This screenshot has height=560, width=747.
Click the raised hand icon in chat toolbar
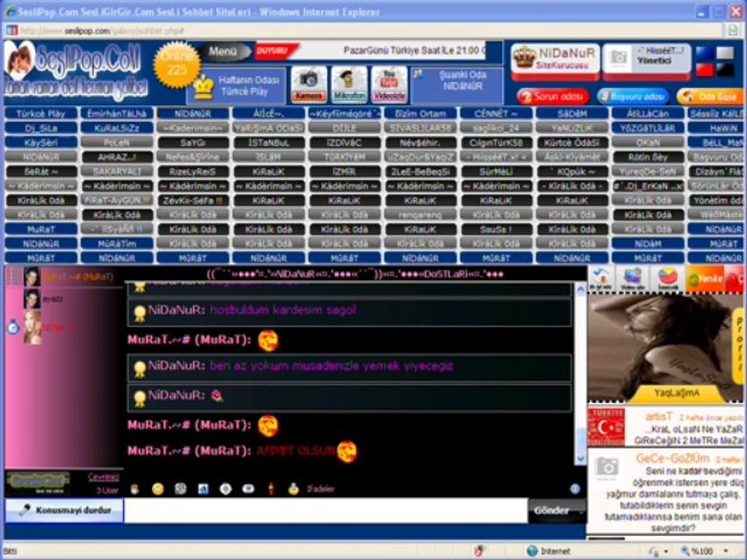[135, 488]
